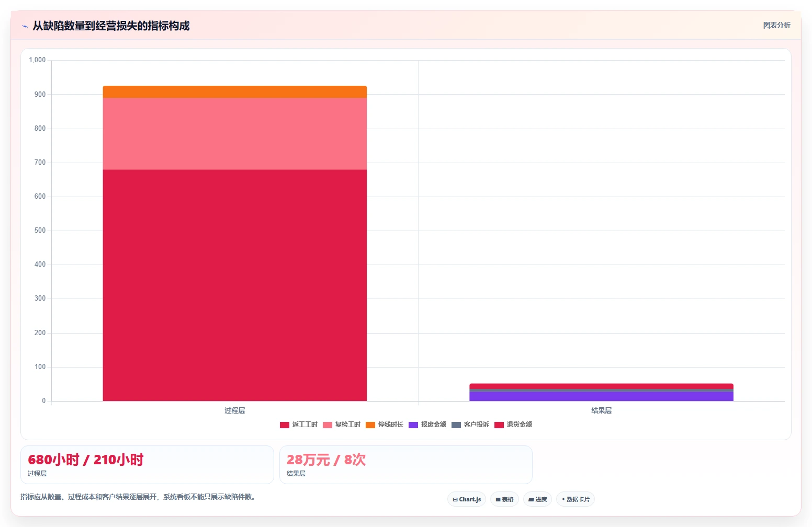
Task: Click the orange 停线时长 bar segment
Action: [x=235, y=92]
